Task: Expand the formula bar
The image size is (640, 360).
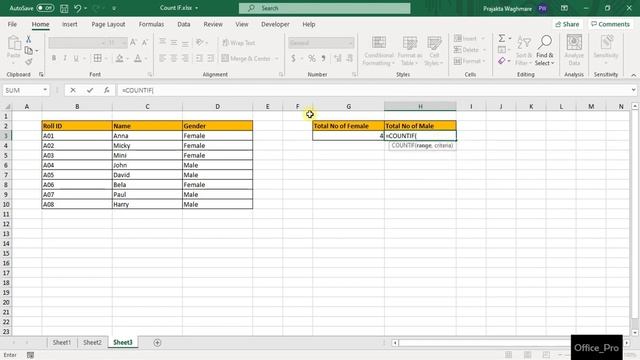Action: click(633, 90)
